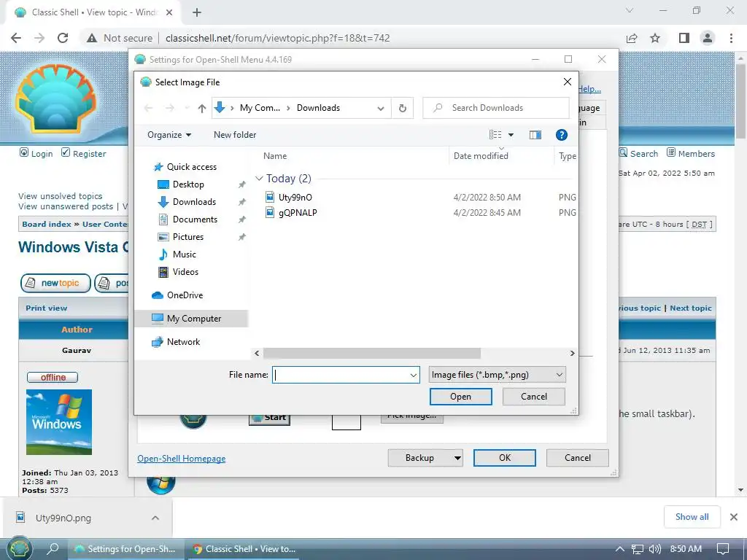Switch to Settings for Open-Shell taskbar item
This screenshot has height=560, width=747.
(x=126, y=549)
